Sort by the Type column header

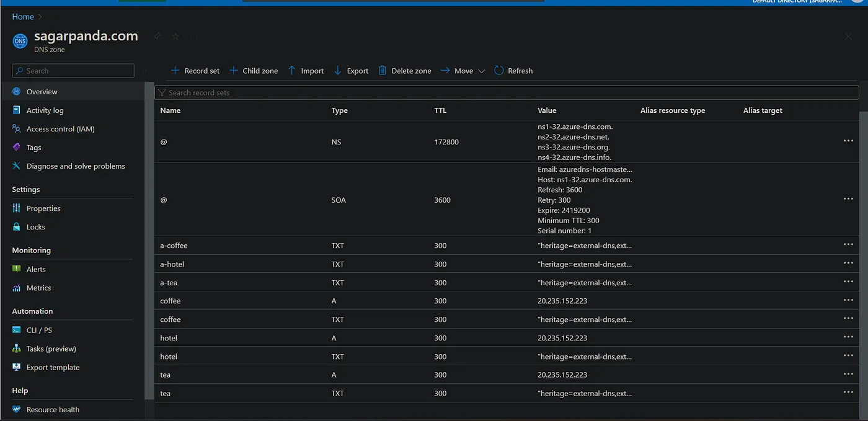[x=340, y=110]
